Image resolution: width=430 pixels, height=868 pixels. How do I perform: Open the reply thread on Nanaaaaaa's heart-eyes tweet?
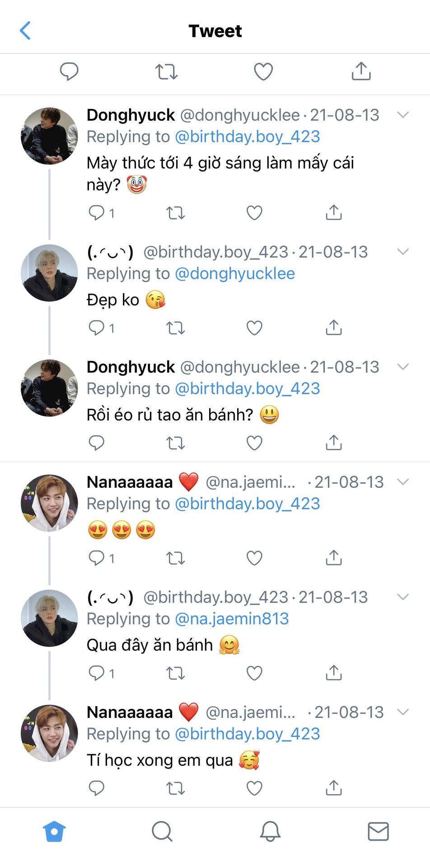pos(97,558)
